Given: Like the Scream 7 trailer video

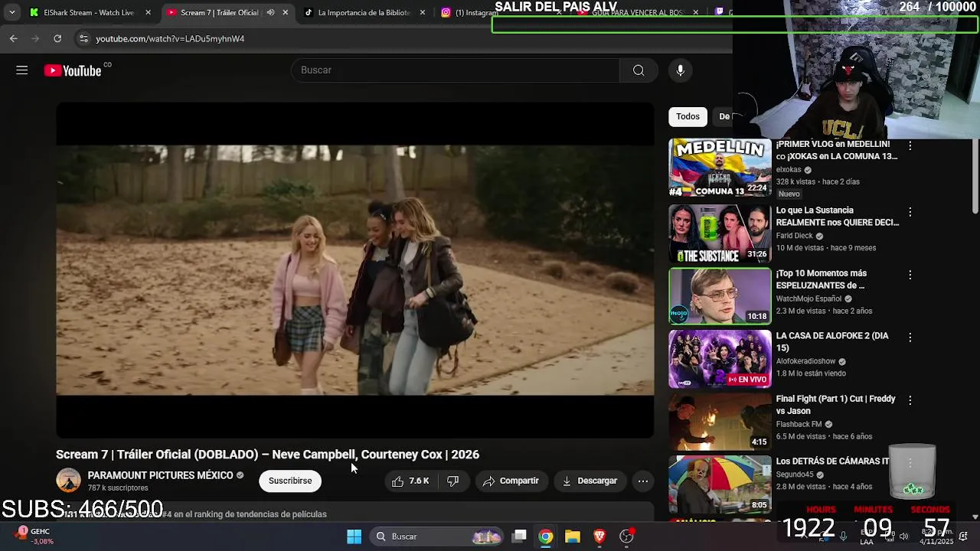Looking at the screenshot, I should [410, 481].
